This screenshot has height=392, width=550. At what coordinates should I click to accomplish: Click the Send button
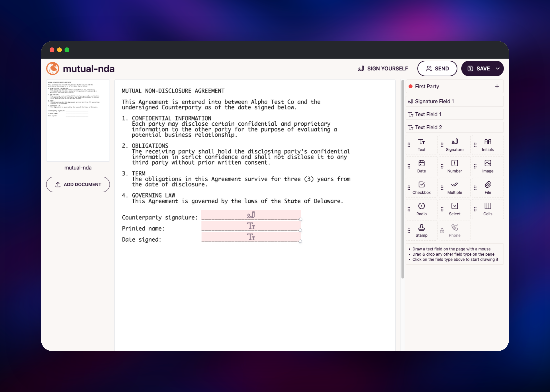point(437,69)
